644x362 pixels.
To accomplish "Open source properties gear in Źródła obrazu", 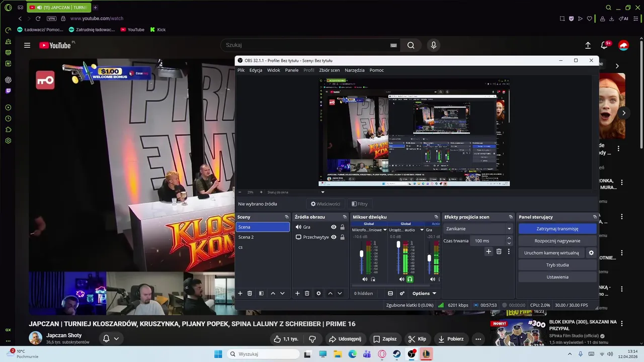I will tap(318, 293).
